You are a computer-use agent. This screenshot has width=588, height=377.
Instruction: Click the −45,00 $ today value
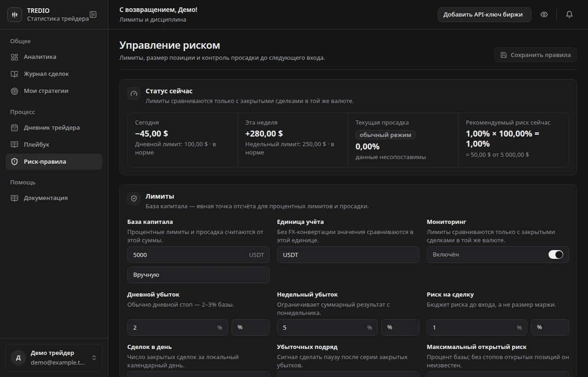point(152,133)
